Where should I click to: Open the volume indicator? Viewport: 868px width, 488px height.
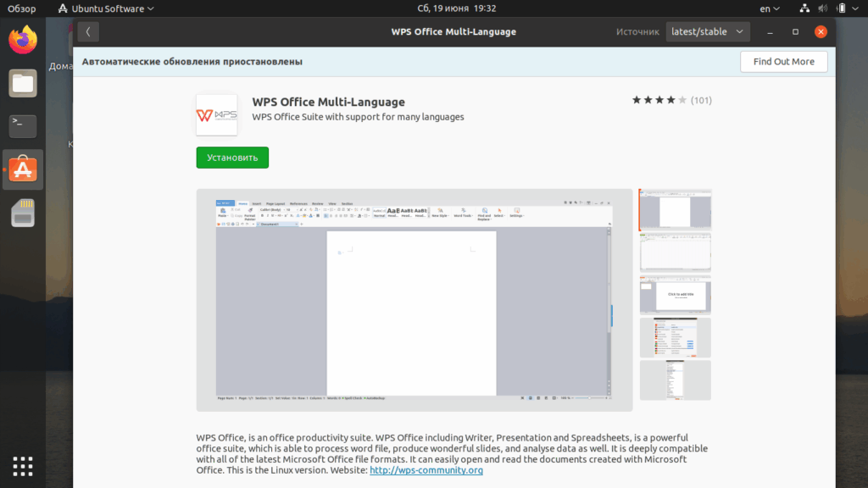tap(822, 8)
